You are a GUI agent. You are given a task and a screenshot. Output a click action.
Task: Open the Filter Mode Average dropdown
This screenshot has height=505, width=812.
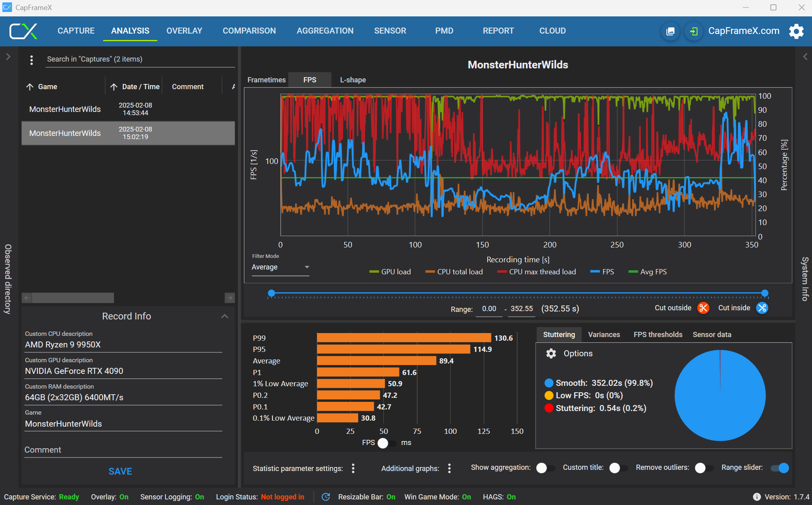[280, 267]
